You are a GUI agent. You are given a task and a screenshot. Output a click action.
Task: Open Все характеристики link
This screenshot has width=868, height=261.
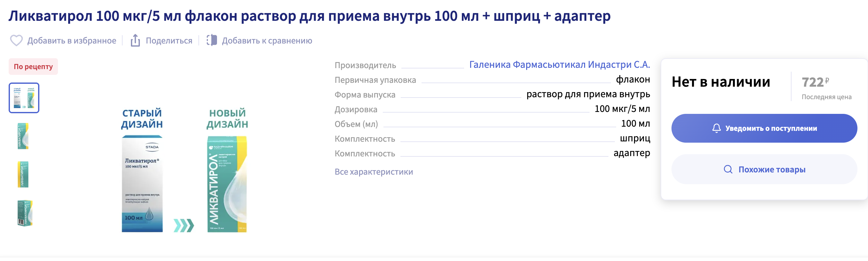coord(374,172)
